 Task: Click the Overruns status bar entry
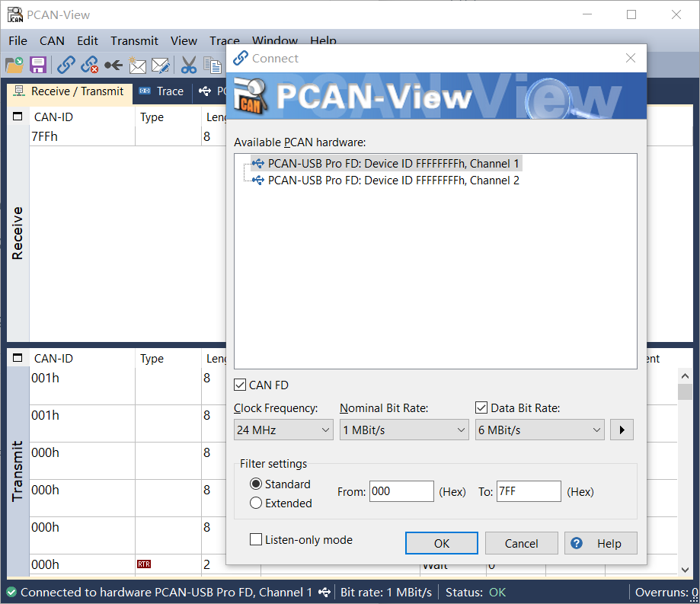[x=666, y=593]
